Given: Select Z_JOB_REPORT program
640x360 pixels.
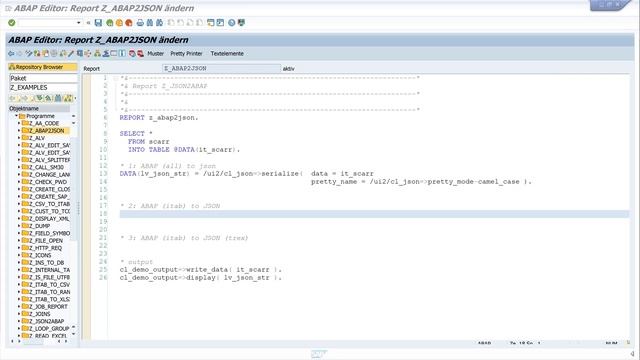Looking at the screenshot, I should pyautogui.click(x=48, y=307).
